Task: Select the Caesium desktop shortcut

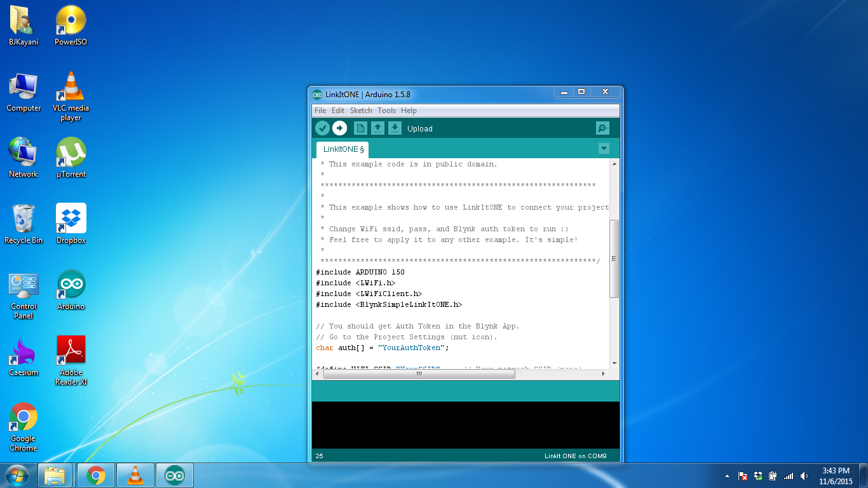Action: click(x=24, y=356)
